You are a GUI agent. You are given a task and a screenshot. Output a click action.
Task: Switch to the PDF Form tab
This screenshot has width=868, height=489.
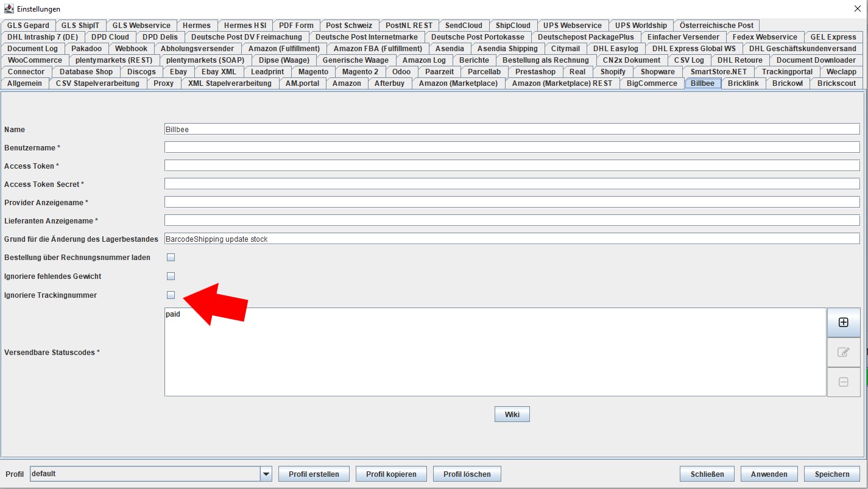(x=296, y=26)
